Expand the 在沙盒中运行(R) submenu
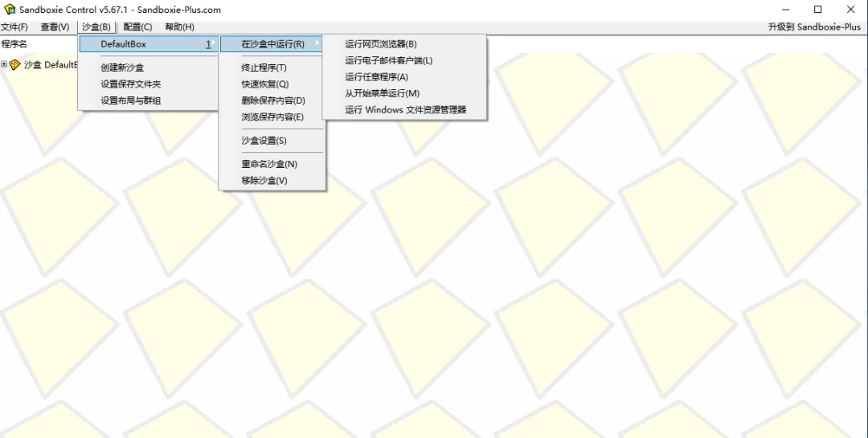The image size is (868, 438). point(272,44)
